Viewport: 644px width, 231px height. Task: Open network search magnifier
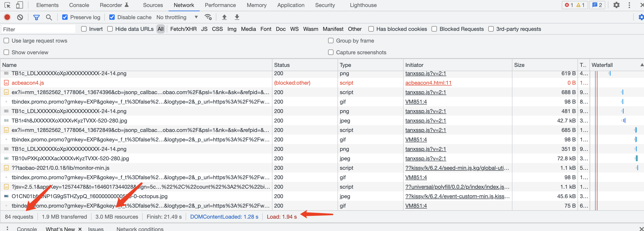tap(49, 17)
